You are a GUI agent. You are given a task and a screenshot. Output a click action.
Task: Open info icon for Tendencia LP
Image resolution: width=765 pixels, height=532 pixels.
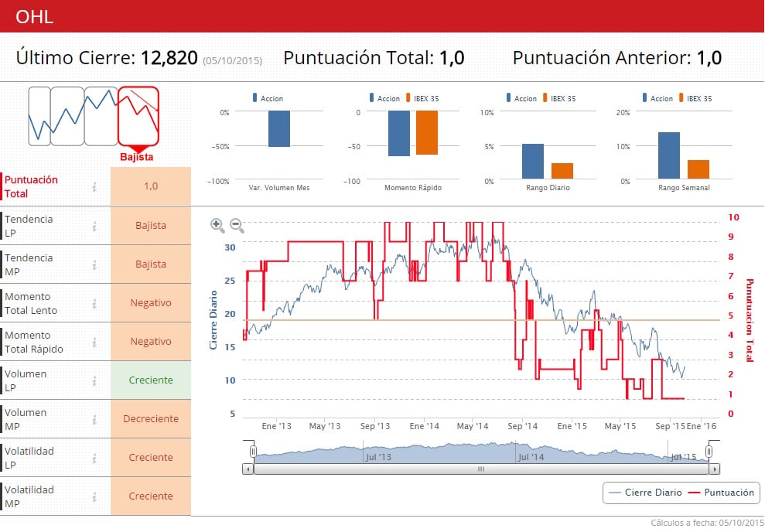[x=94, y=227]
